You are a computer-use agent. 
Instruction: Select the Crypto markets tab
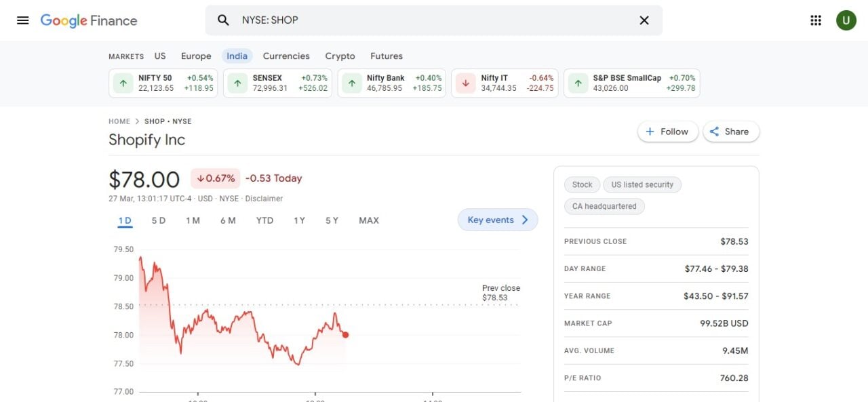point(340,56)
